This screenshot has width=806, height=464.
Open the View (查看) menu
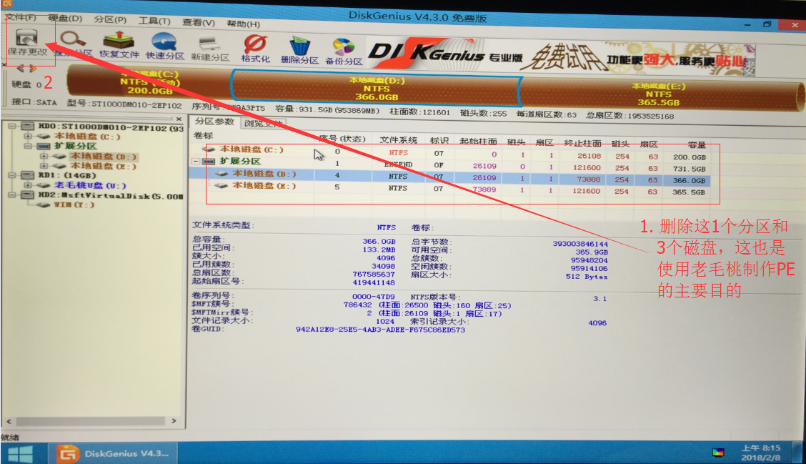tap(198, 22)
